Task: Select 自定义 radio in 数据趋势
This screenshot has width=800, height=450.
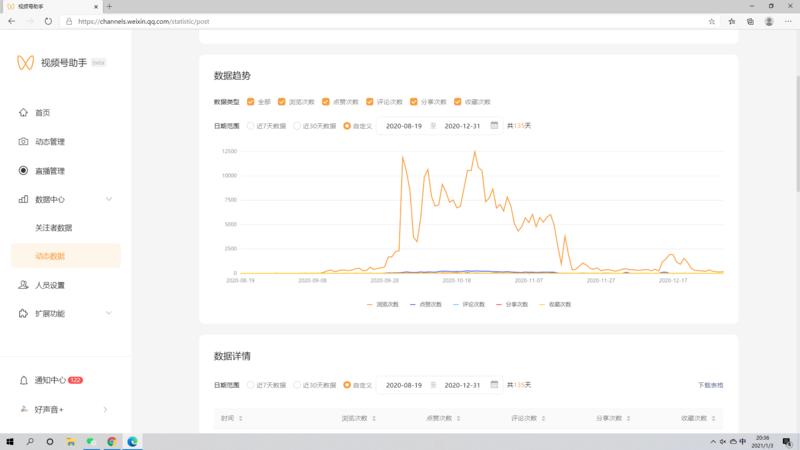Action: point(347,126)
